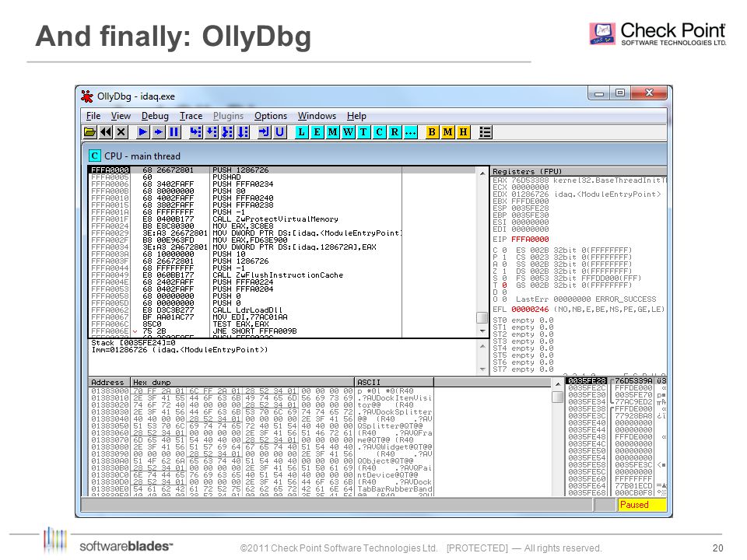The image size is (747, 560).
Task: Click Execute till return icon
Action: coord(264,132)
